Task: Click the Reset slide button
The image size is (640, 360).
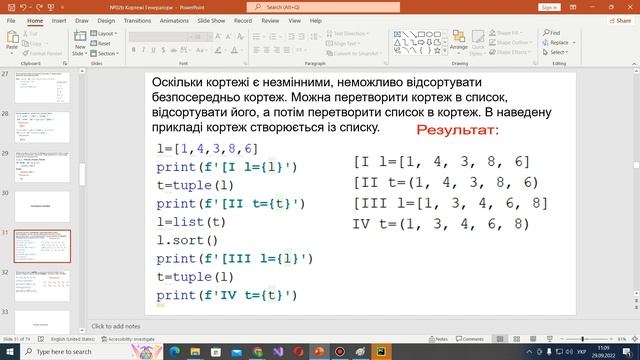Action: pyautogui.click(x=101, y=43)
